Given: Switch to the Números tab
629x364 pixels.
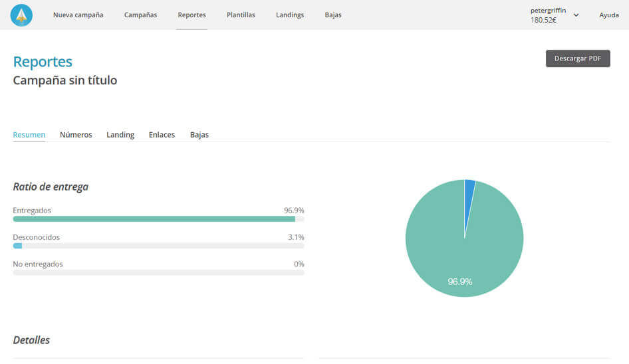Looking at the screenshot, I should point(76,135).
